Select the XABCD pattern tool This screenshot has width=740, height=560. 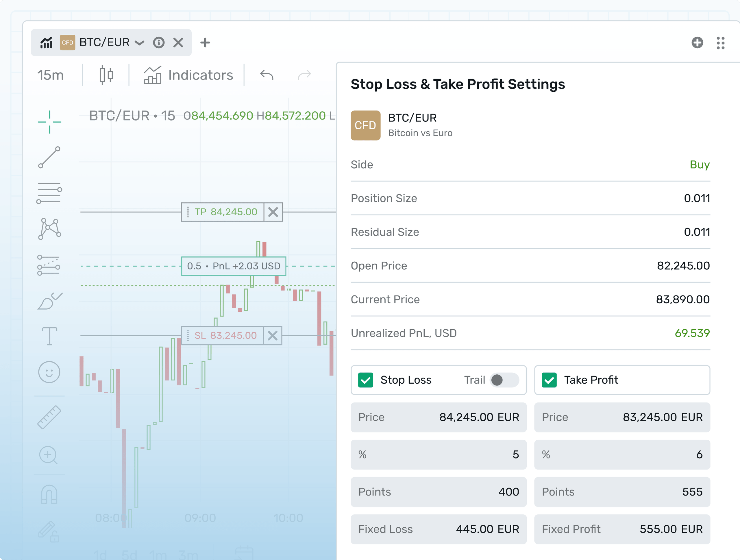tap(49, 229)
